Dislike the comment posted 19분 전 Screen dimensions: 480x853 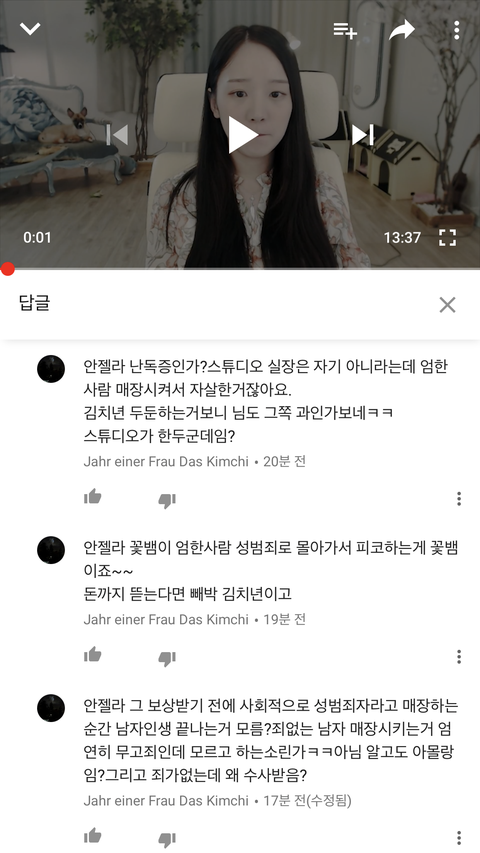pyautogui.click(x=167, y=658)
